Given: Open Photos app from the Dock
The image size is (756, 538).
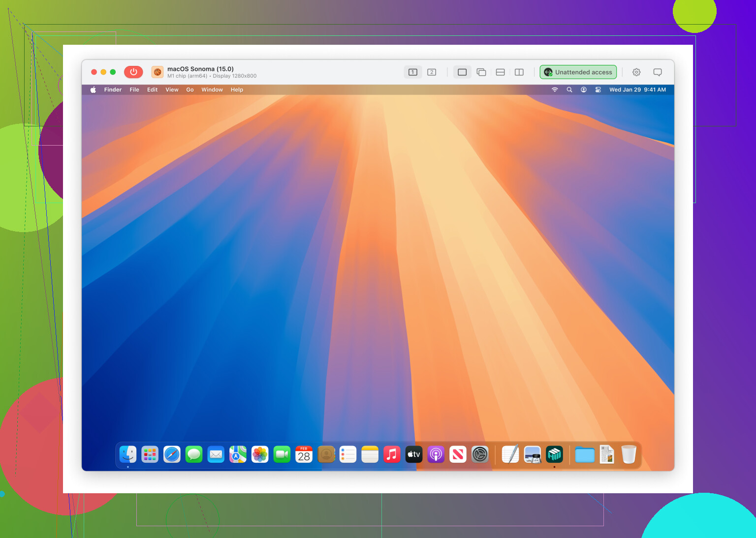Looking at the screenshot, I should coord(260,454).
